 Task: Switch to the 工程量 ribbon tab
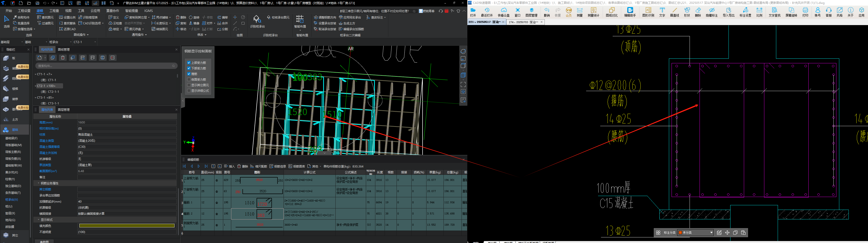(x=54, y=11)
